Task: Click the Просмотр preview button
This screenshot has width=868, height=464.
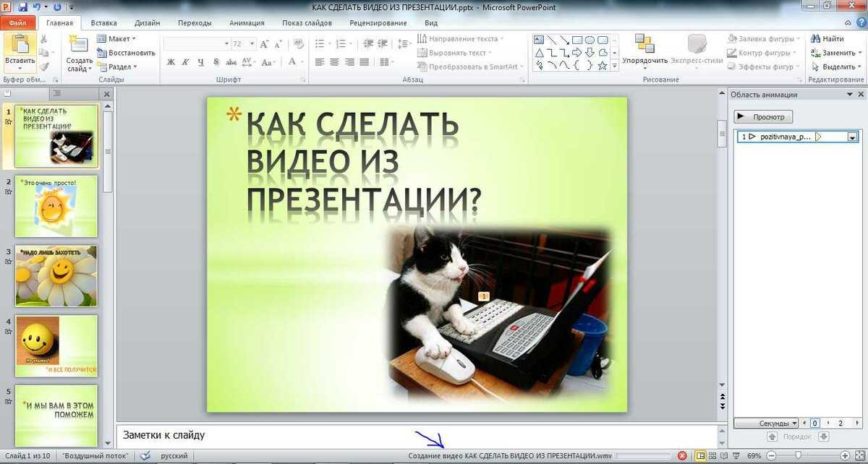Action: 764,116
